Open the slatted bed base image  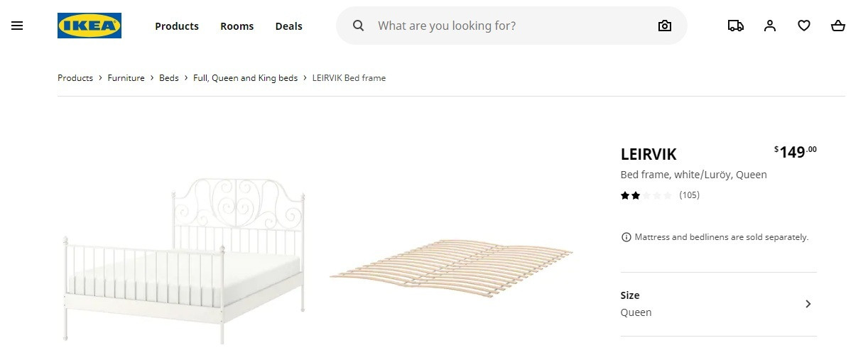pos(452,270)
